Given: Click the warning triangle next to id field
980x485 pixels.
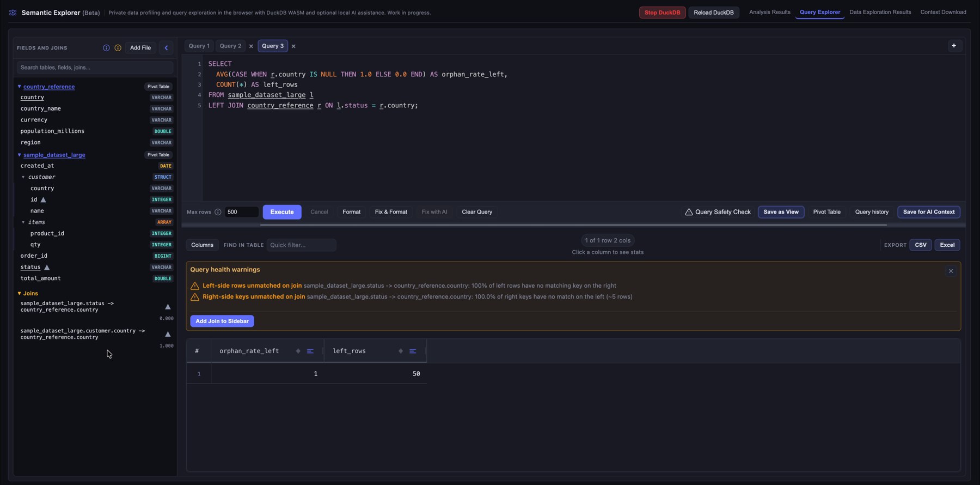Looking at the screenshot, I should coord(43,199).
